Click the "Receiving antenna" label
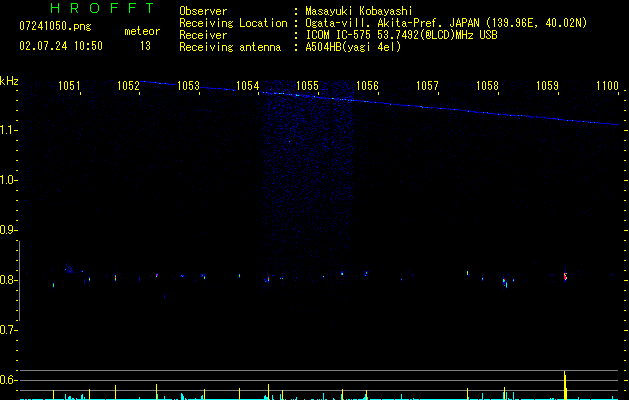Image resolution: width=629 pixels, height=400 pixels. pyautogui.click(x=230, y=47)
